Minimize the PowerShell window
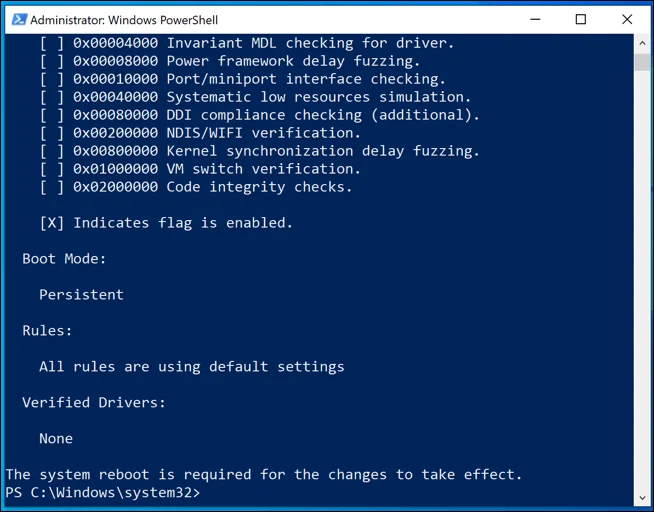Viewport: 654px width, 512px height. tap(533, 19)
